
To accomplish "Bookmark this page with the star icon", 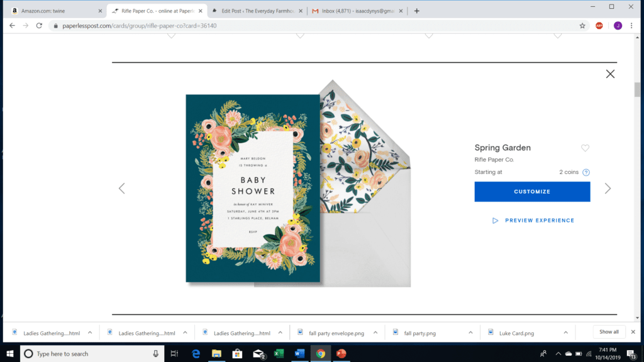I will click(582, 25).
